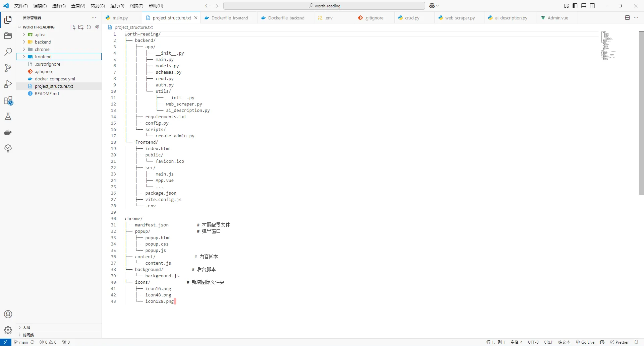This screenshot has height=346, width=644.
Task: Open README.md in explorer
Action: coord(59,93)
